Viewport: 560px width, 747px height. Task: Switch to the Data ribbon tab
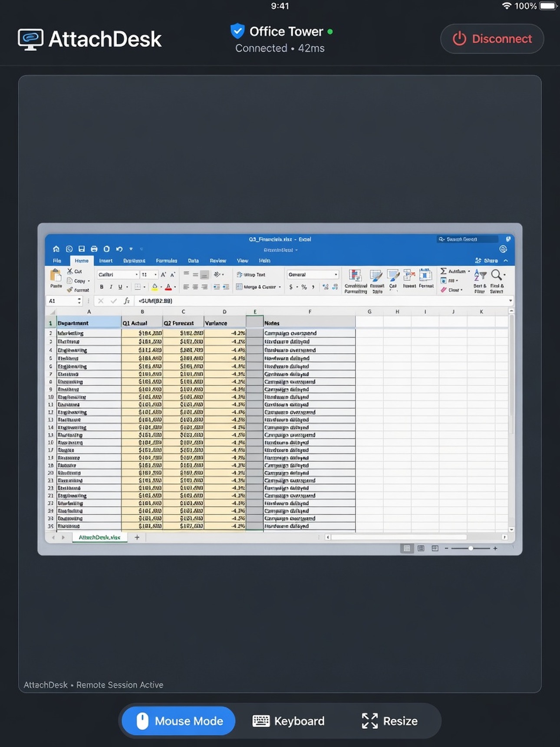193,260
